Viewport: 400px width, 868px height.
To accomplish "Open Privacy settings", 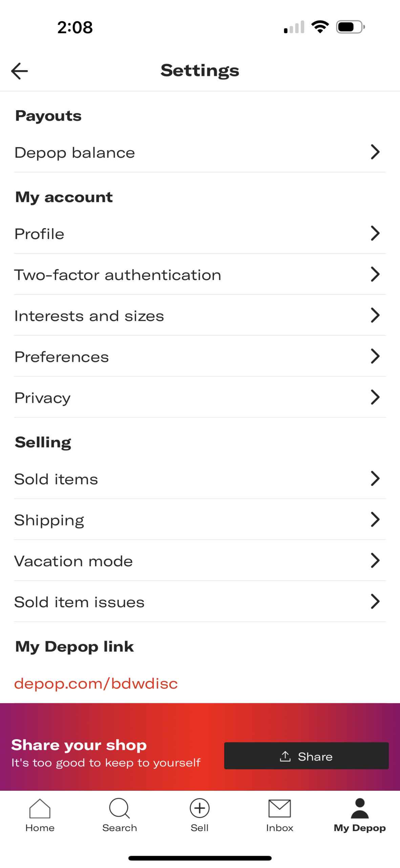I will [x=200, y=397].
